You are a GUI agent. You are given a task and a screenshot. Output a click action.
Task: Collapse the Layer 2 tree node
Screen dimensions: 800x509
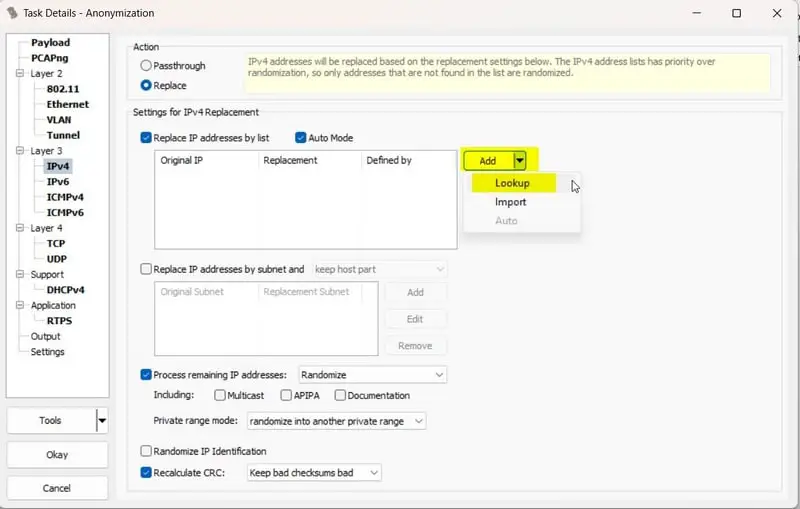click(x=20, y=73)
